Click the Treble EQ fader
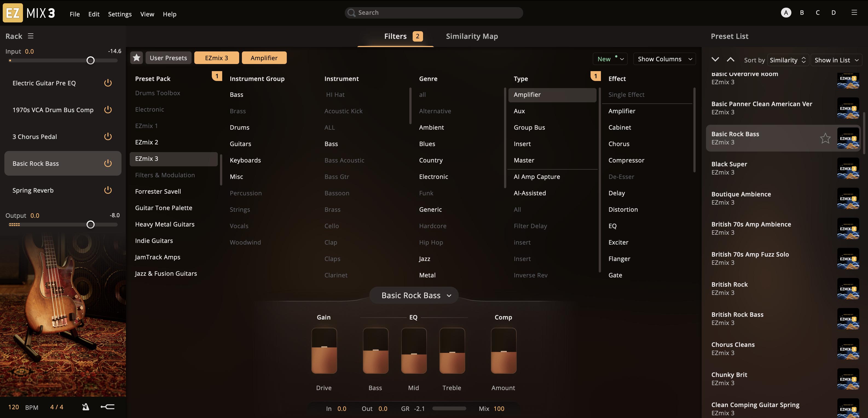Viewport: 868px width, 418px height. point(452,351)
